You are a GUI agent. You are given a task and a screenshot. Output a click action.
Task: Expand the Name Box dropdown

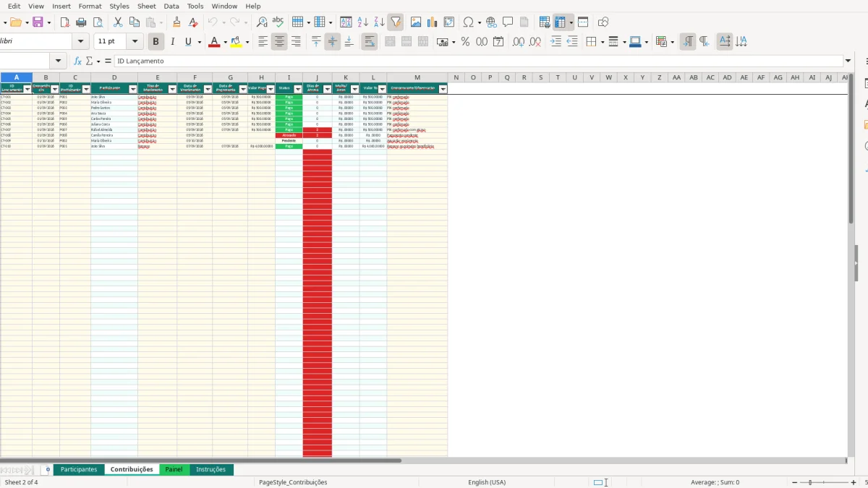click(x=59, y=61)
